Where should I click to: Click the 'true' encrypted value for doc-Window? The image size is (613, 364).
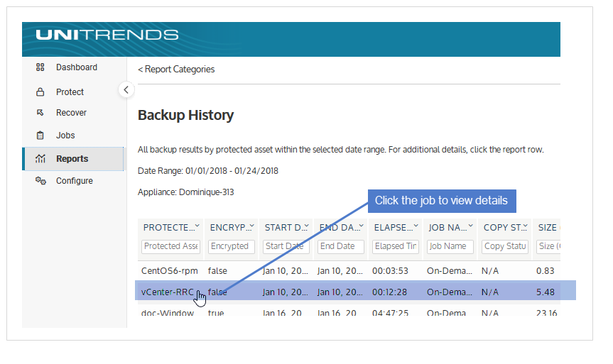216,313
